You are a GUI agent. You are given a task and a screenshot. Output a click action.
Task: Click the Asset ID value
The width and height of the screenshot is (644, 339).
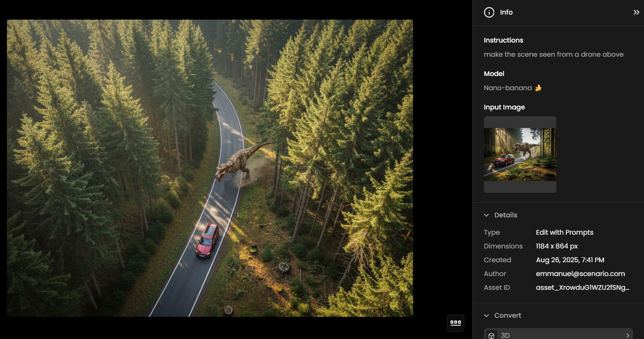[x=583, y=287]
